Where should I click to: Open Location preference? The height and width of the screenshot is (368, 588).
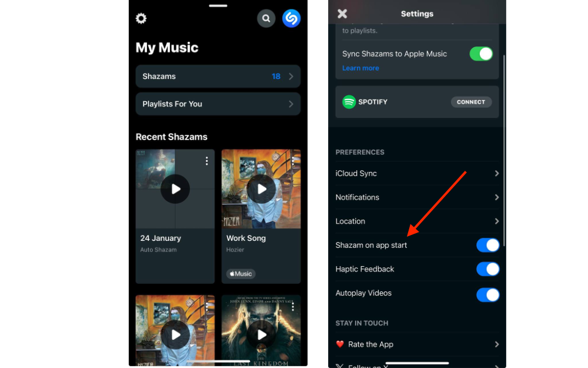pos(417,221)
